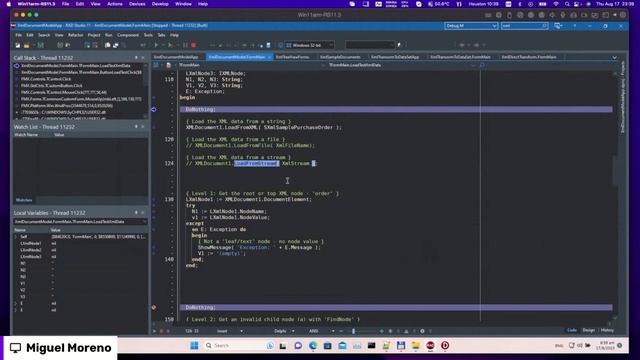Open the Devices menu in macOS menu bar
This screenshot has height=360, width=640.
pos(137,4)
